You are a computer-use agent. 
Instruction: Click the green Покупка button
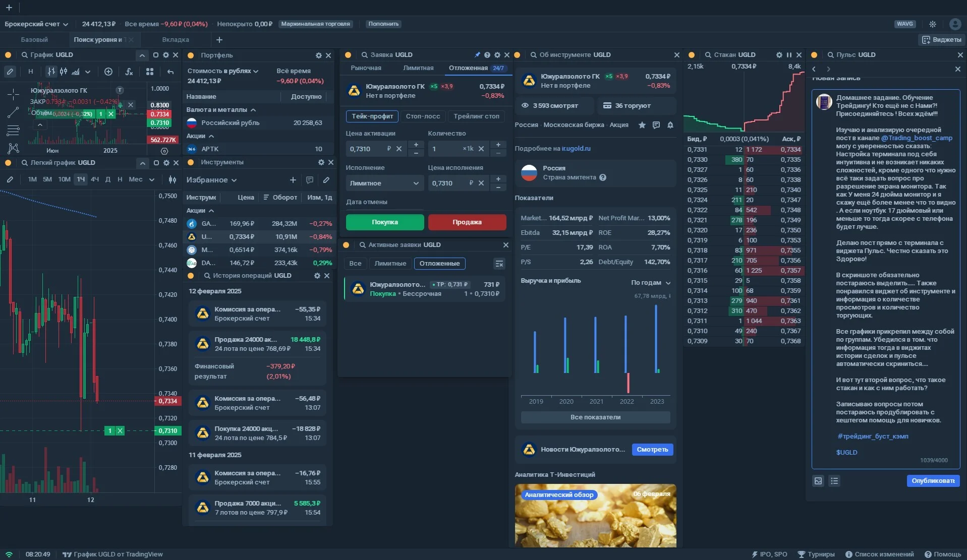385,222
